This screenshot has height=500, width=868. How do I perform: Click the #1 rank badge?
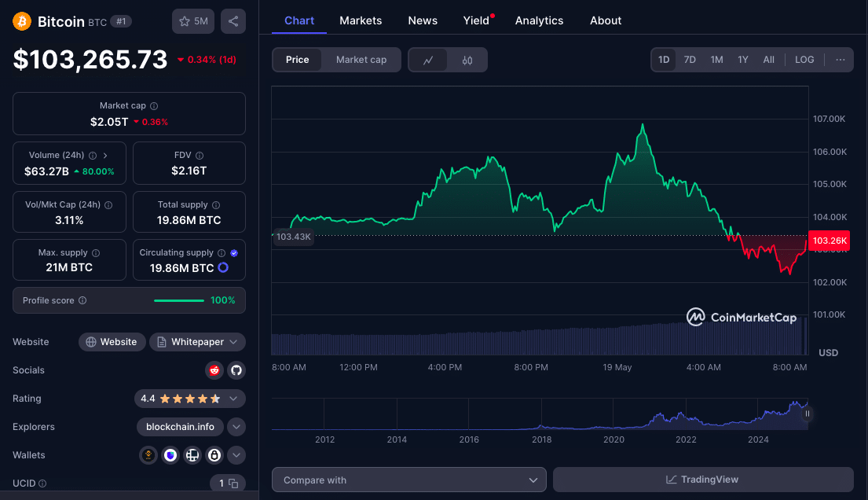121,21
